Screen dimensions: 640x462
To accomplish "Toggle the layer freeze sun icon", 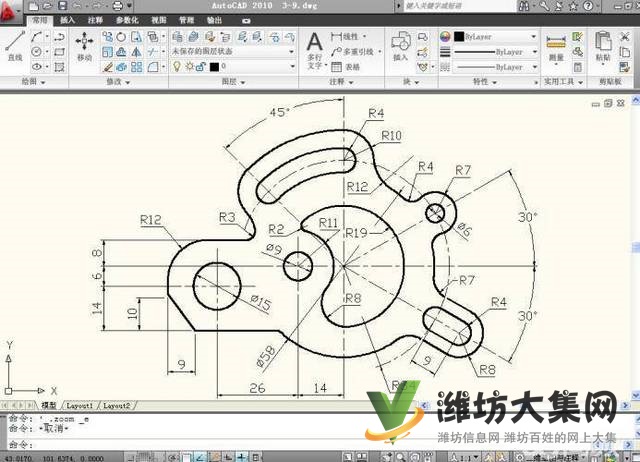I will click(x=189, y=66).
